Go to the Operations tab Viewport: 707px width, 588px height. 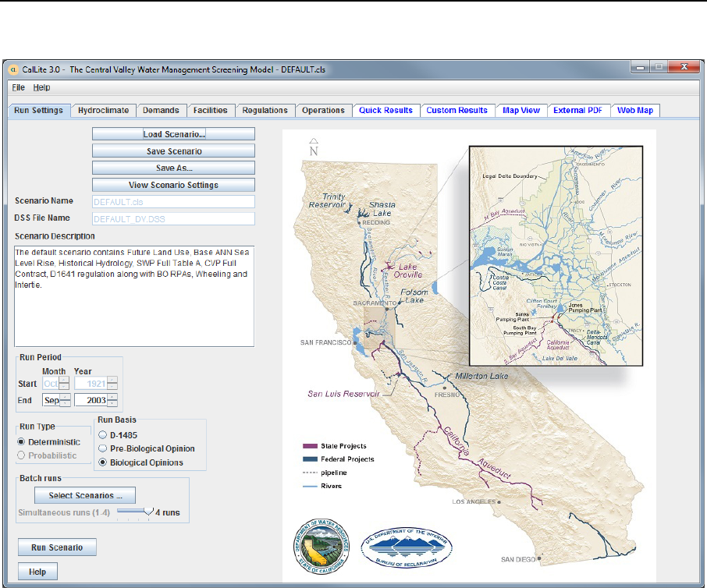tap(323, 111)
